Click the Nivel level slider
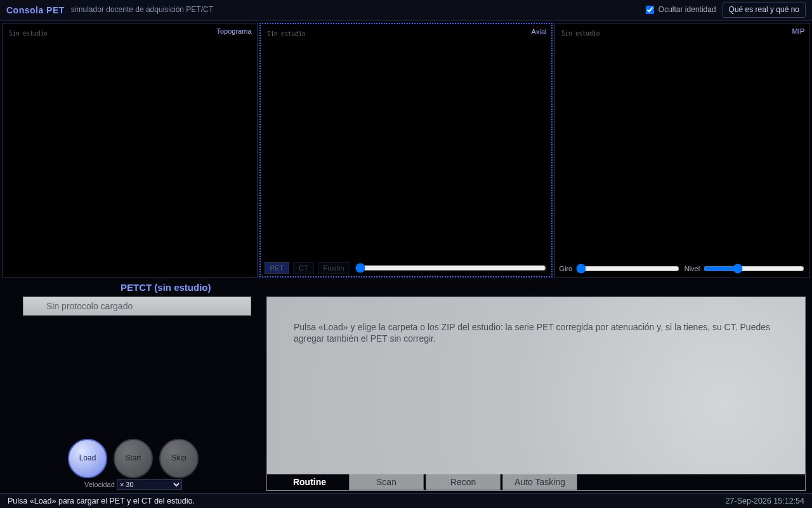 (x=754, y=269)
